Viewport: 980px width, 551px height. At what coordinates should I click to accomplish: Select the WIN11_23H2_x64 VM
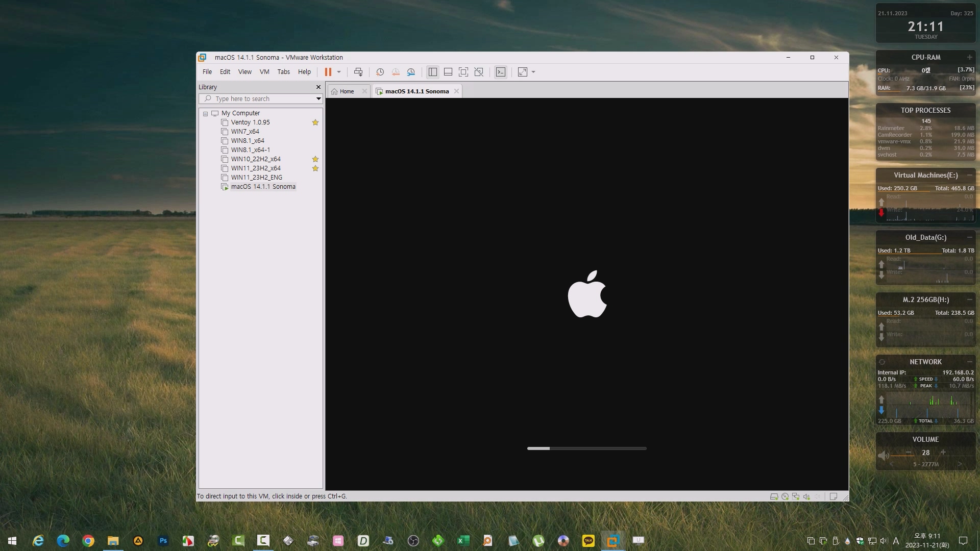pos(256,168)
